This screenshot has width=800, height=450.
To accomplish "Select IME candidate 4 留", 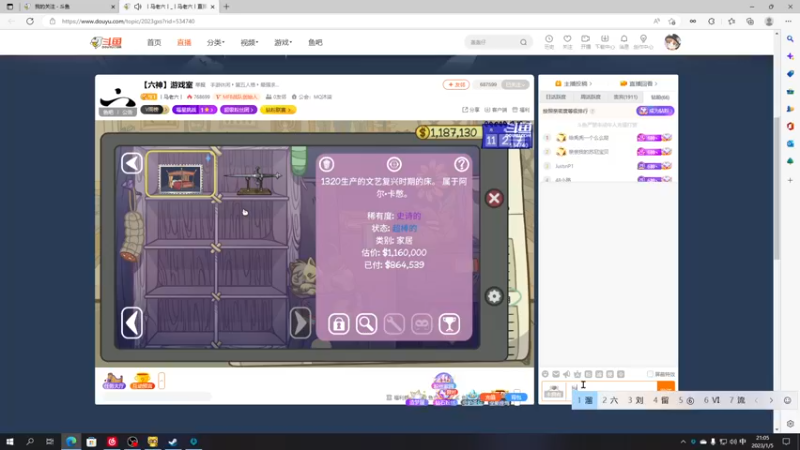I will click(661, 401).
